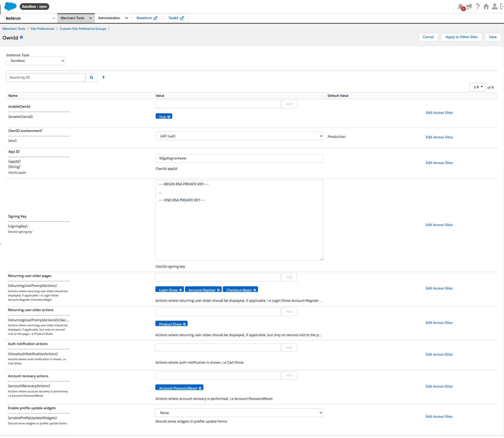The height and width of the screenshot is (438, 504).
Task: Edit Auth notification actions across sites
Action: point(439,355)
